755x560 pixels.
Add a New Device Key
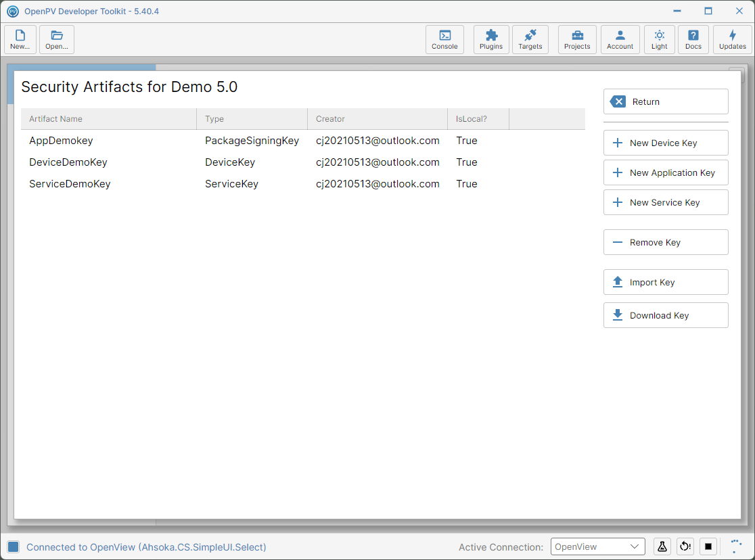tap(666, 143)
